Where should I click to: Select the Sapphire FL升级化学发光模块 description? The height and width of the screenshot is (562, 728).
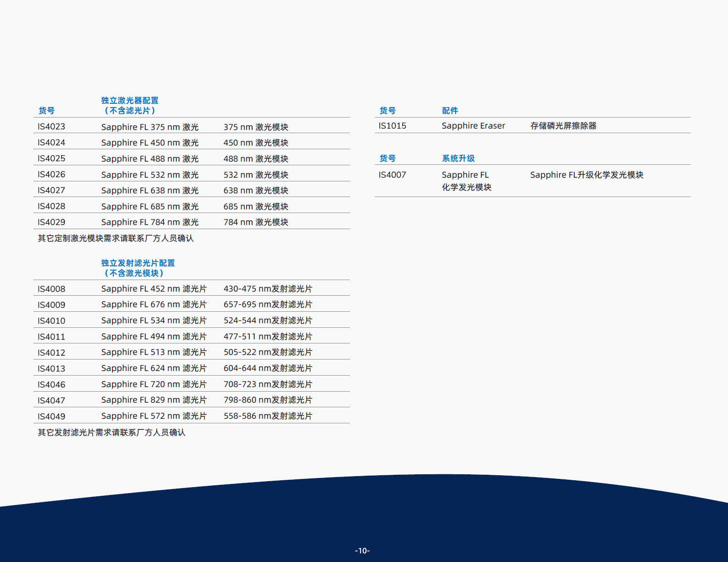(x=587, y=175)
